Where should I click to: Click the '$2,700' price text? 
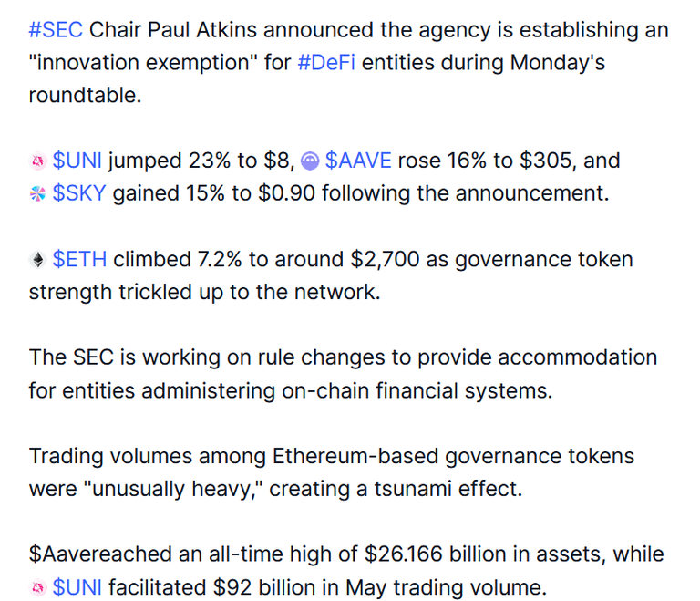point(385,260)
